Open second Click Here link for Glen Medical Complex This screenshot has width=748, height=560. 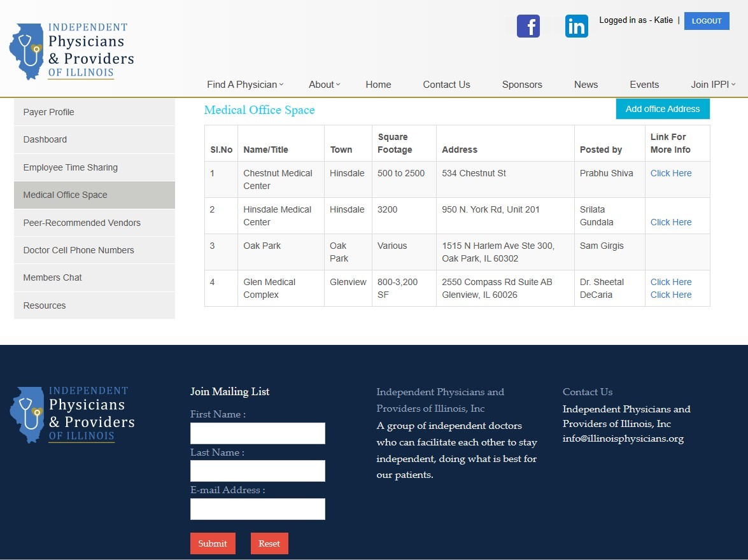[671, 295]
